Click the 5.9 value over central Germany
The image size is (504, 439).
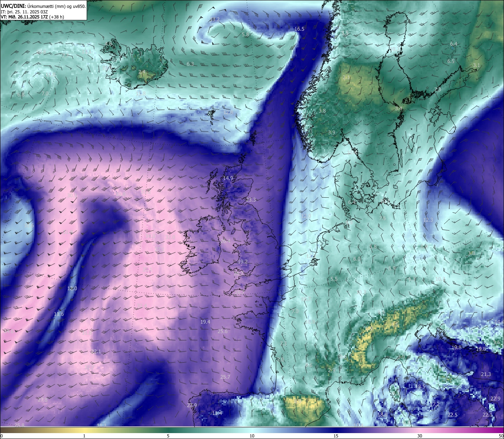392,268
